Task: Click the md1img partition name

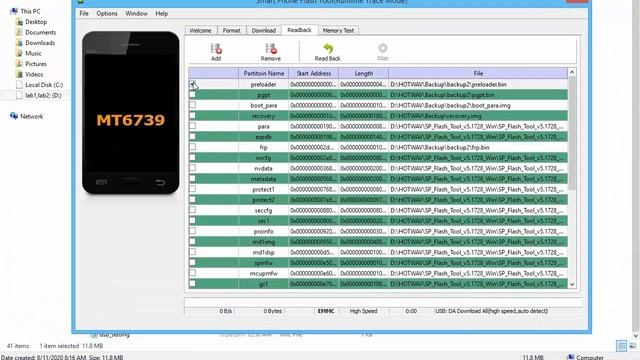Action: [x=264, y=242]
